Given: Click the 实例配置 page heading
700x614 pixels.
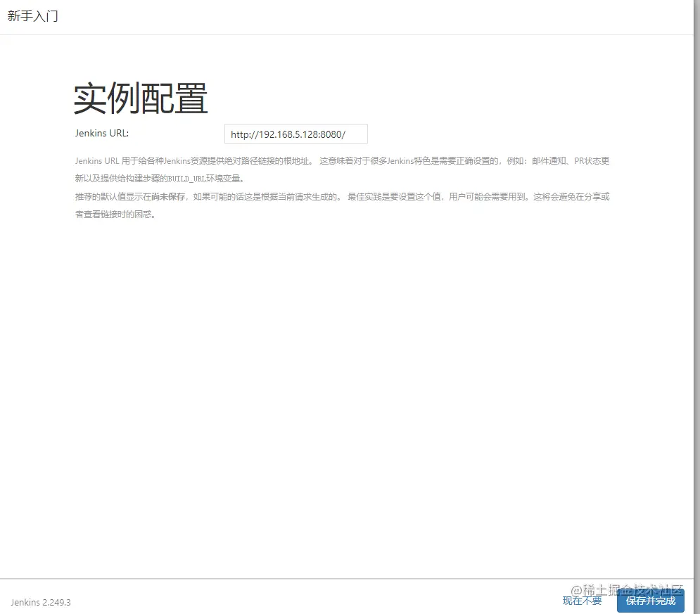Looking at the screenshot, I should pyautogui.click(x=141, y=97).
